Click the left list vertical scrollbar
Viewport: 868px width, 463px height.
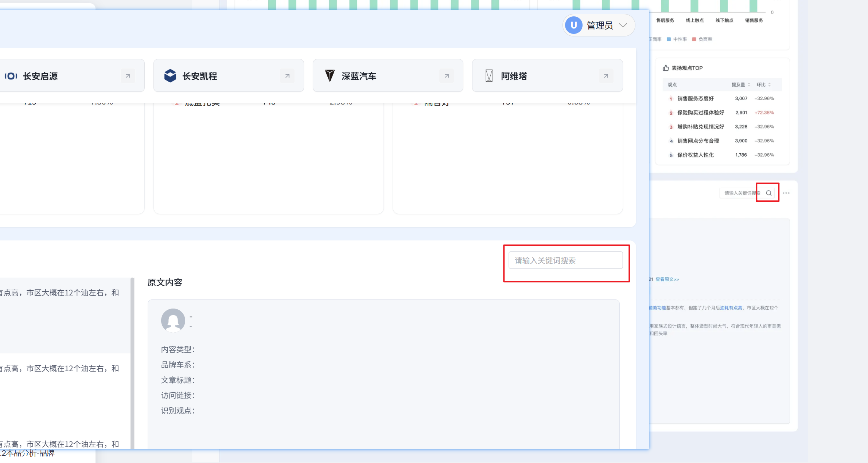(132, 363)
